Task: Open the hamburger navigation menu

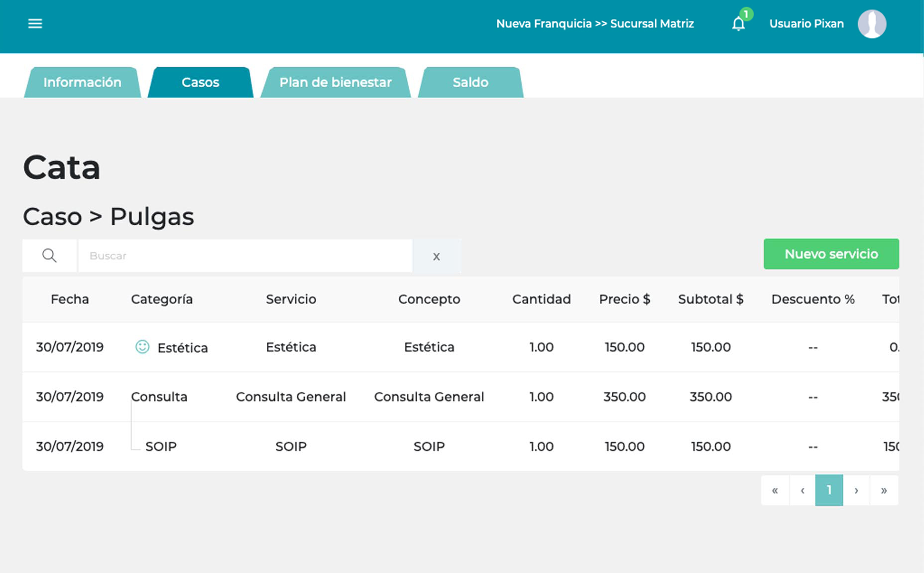Action: [x=35, y=23]
